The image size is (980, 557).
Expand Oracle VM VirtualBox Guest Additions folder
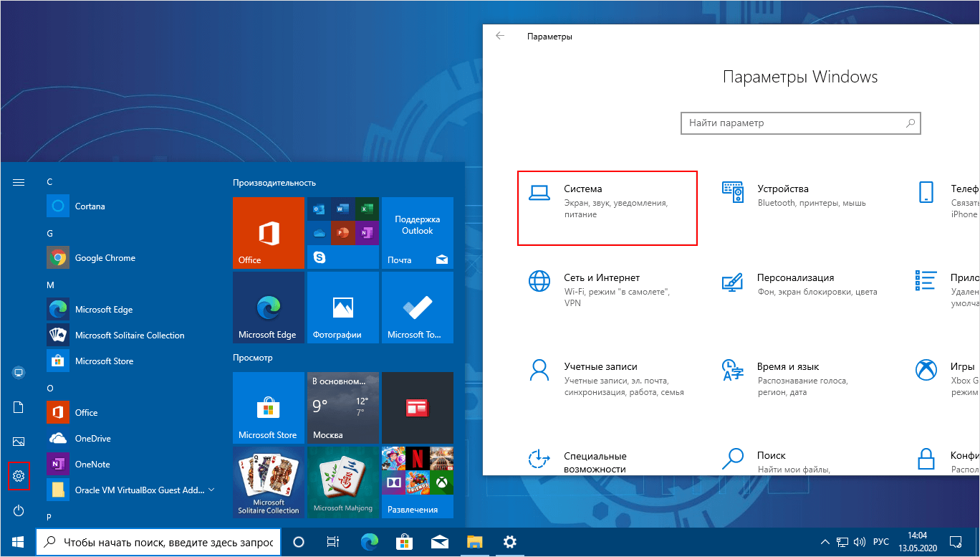(x=133, y=490)
